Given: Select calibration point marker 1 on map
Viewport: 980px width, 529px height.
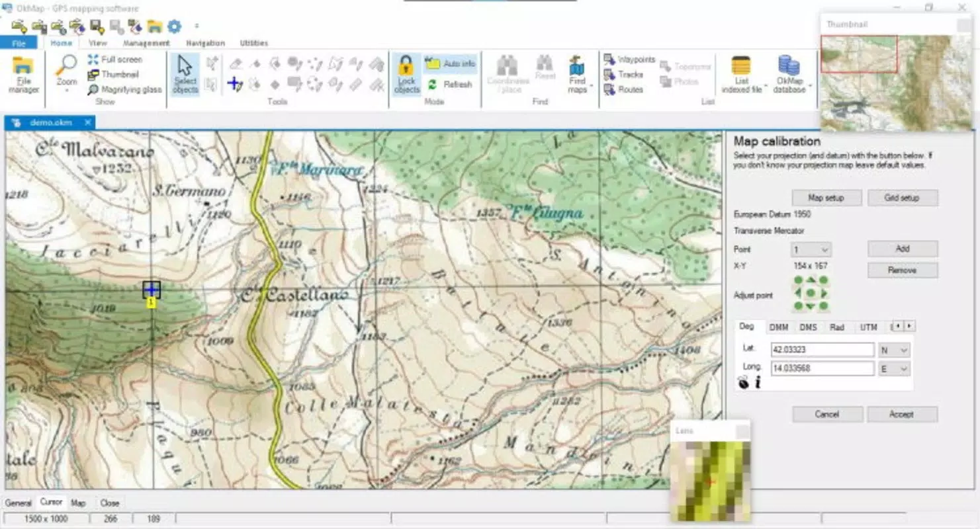Looking at the screenshot, I should 152,290.
